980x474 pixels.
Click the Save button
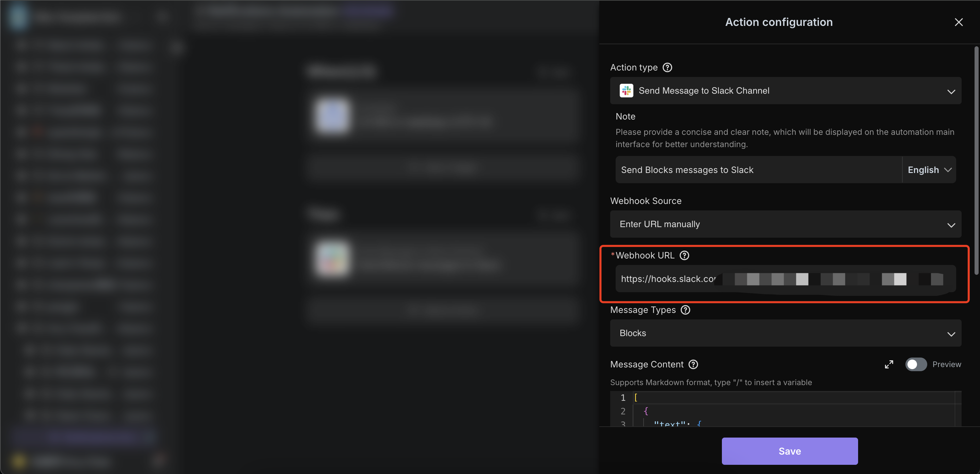(790, 451)
